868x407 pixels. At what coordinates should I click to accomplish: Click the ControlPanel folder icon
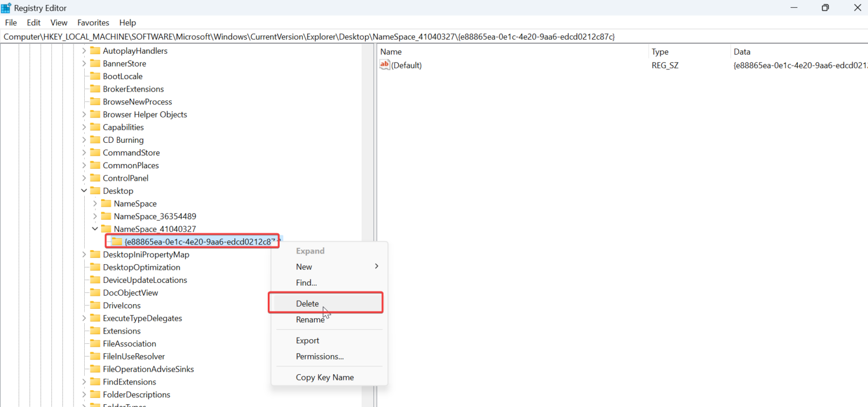[x=94, y=178]
